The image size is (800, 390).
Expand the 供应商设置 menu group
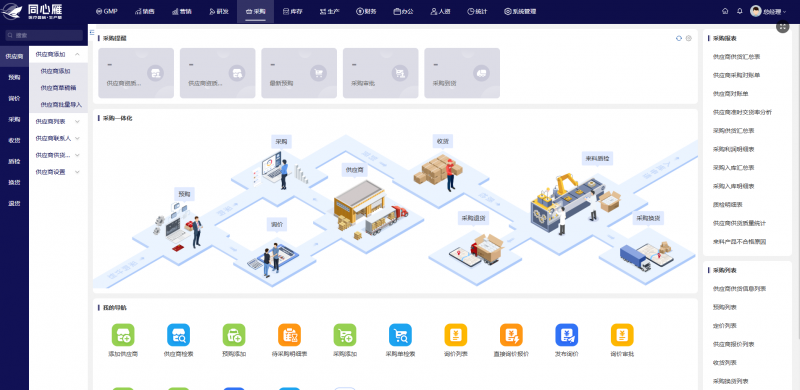[x=77, y=172]
